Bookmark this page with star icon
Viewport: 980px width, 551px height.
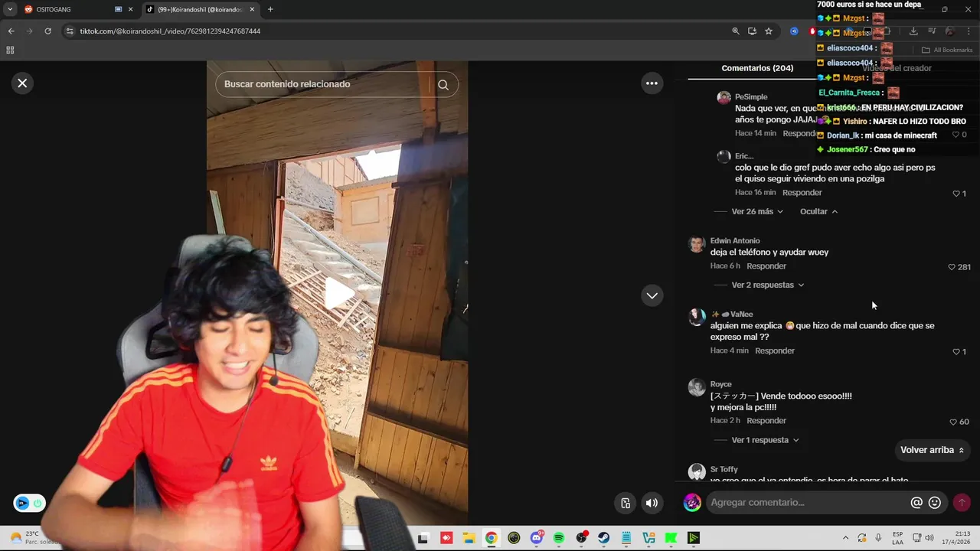tap(769, 31)
